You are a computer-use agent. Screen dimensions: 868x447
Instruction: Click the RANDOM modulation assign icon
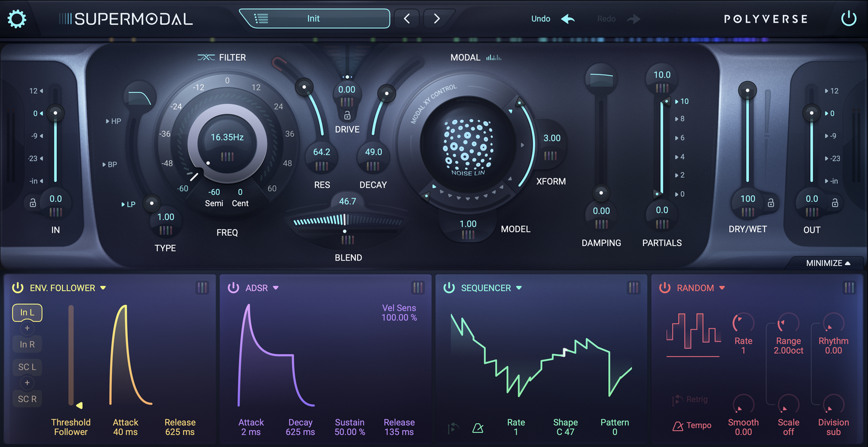point(849,288)
